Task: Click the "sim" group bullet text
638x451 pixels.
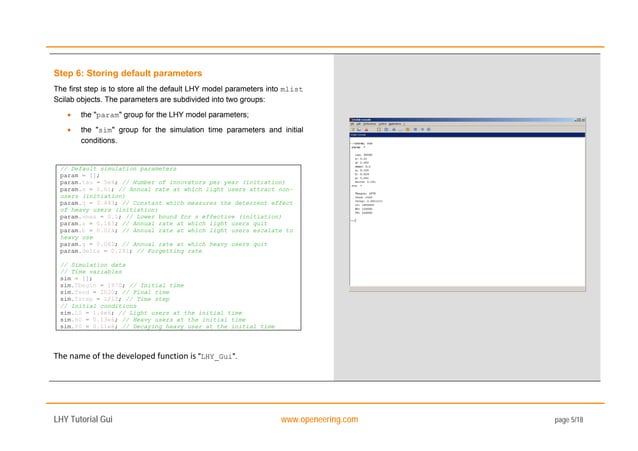Action: point(192,135)
